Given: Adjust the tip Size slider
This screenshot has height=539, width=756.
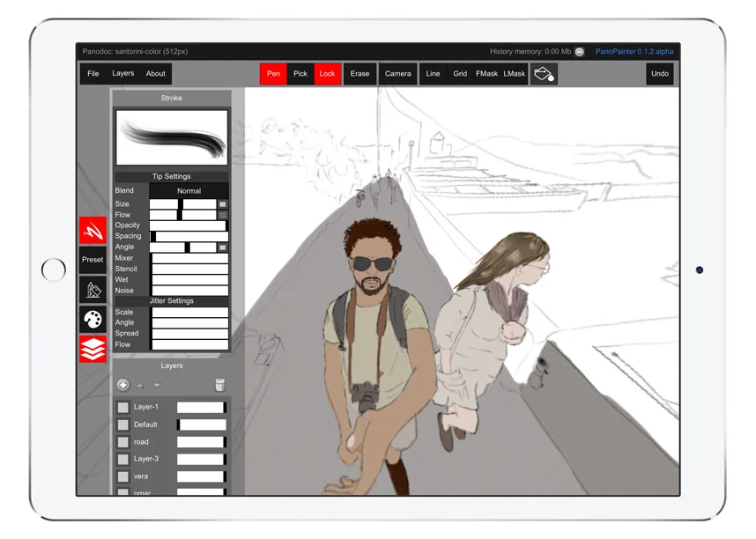Looking at the screenshot, I should pos(183,204).
